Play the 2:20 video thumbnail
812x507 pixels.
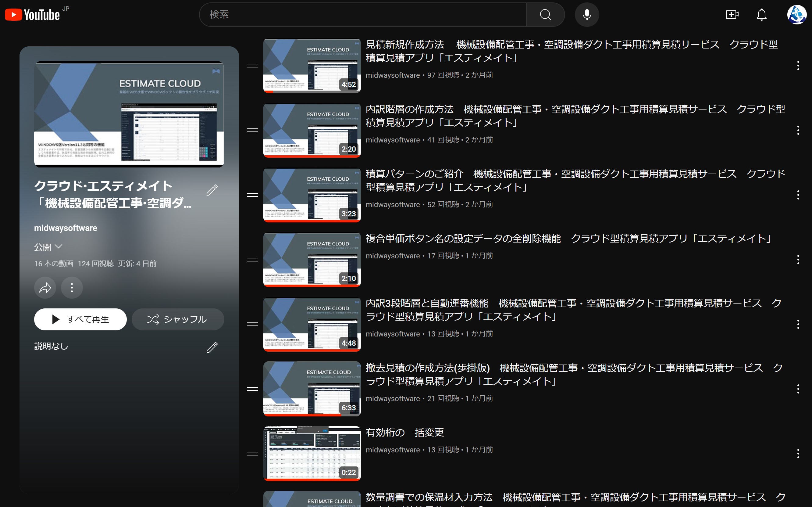[312, 130]
